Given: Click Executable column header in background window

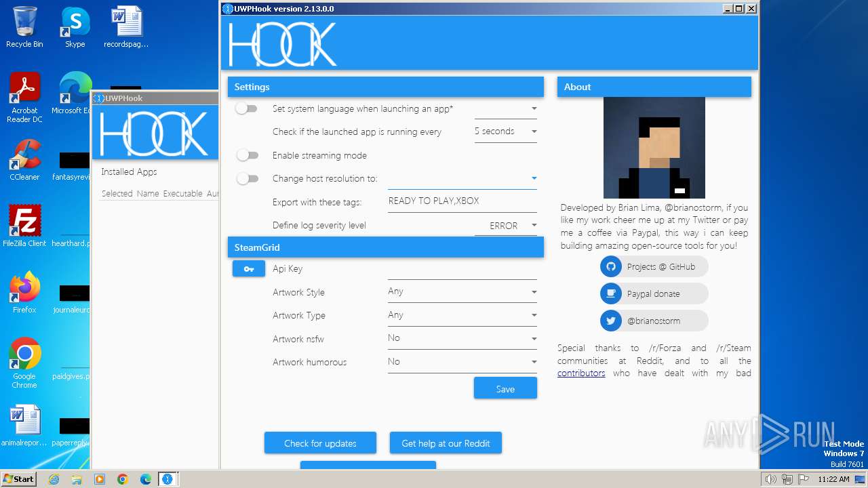Looking at the screenshot, I should click(x=183, y=193).
